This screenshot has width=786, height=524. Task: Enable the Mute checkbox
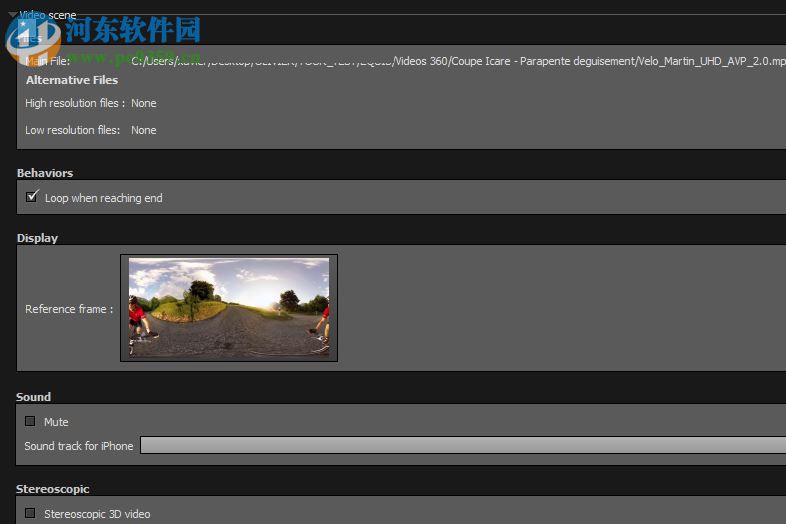[30, 421]
